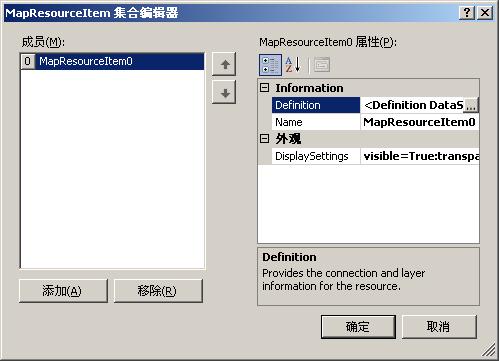Switch property grid to Categorized view

[270, 65]
